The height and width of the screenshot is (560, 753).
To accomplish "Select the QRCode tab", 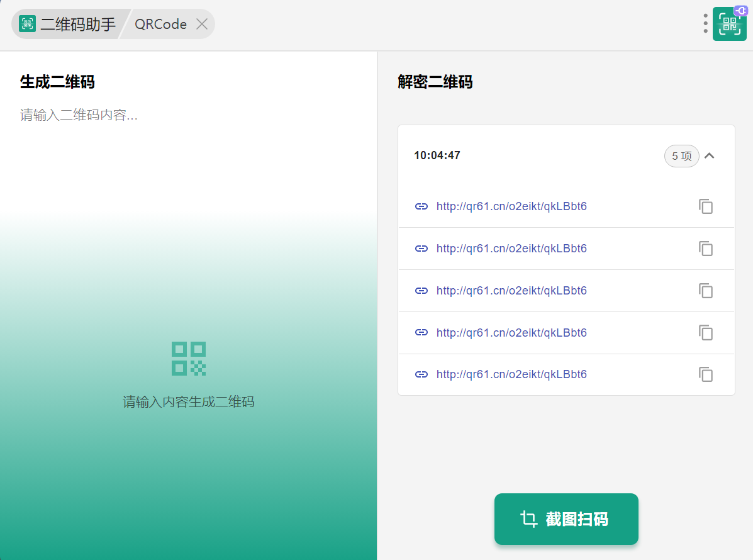I will [x=160, y=24].
